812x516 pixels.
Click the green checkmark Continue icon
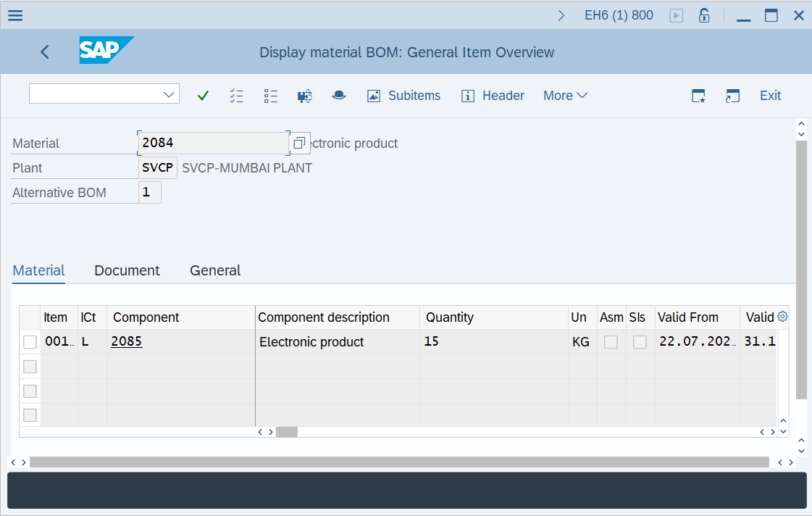pos(203,96)
